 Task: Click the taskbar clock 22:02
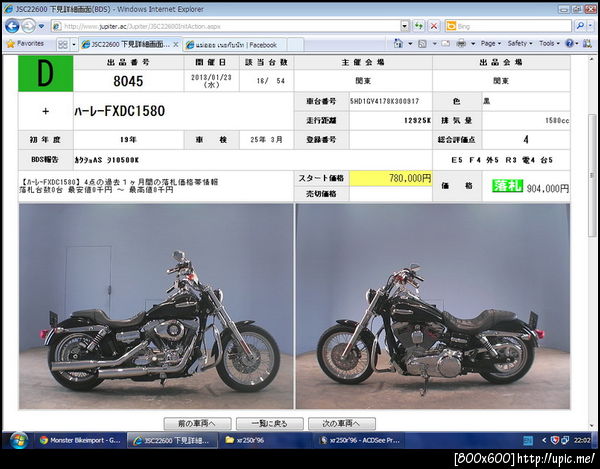(x=582, y=441)
